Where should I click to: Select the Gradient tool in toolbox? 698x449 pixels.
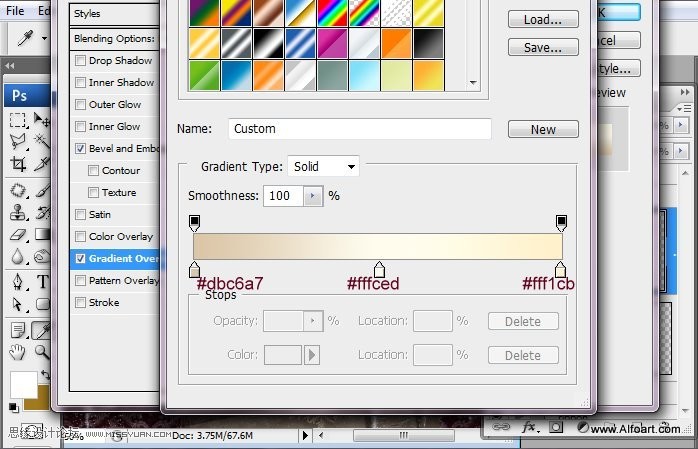(x=42, y=235)
